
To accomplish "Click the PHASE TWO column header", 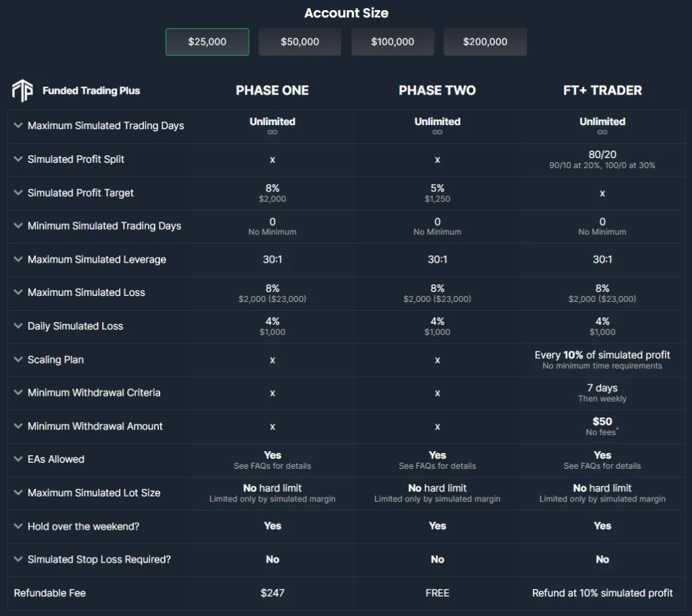I will point(437,91).
